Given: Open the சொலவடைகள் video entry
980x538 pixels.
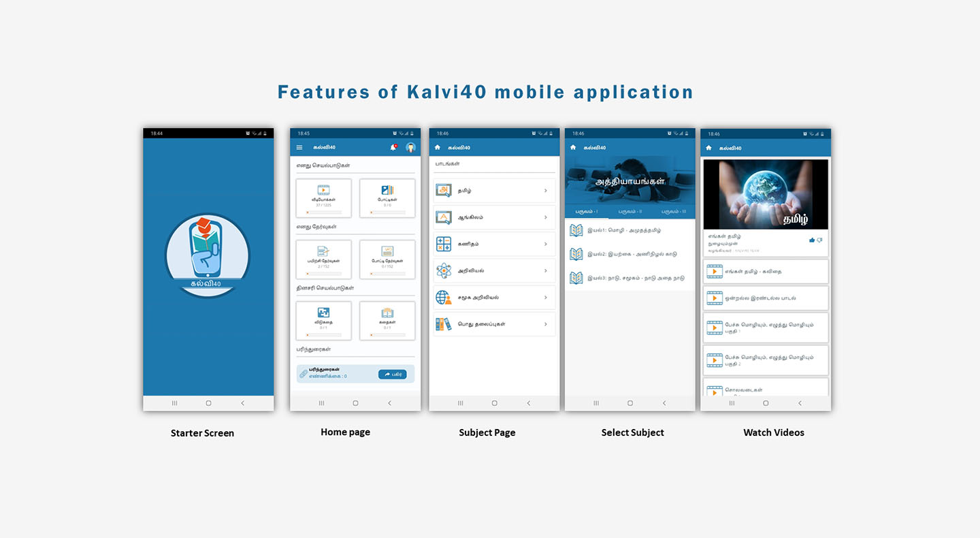Looking at the screenshot, I should [766, 388].
